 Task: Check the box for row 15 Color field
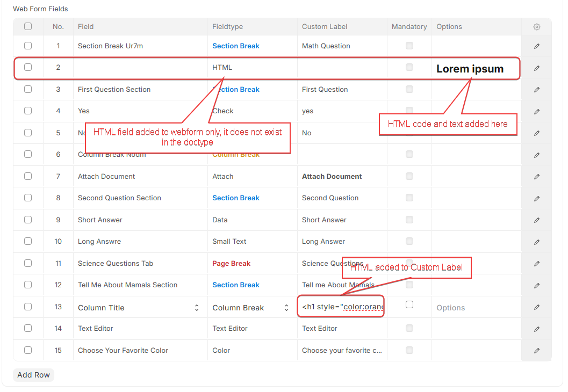coord(28,350)
